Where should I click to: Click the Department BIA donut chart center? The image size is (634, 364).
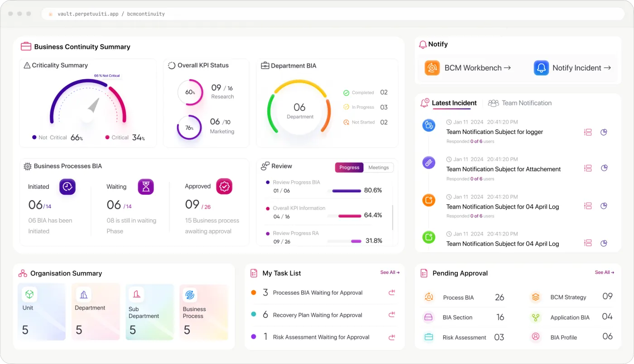pos(300,110)
